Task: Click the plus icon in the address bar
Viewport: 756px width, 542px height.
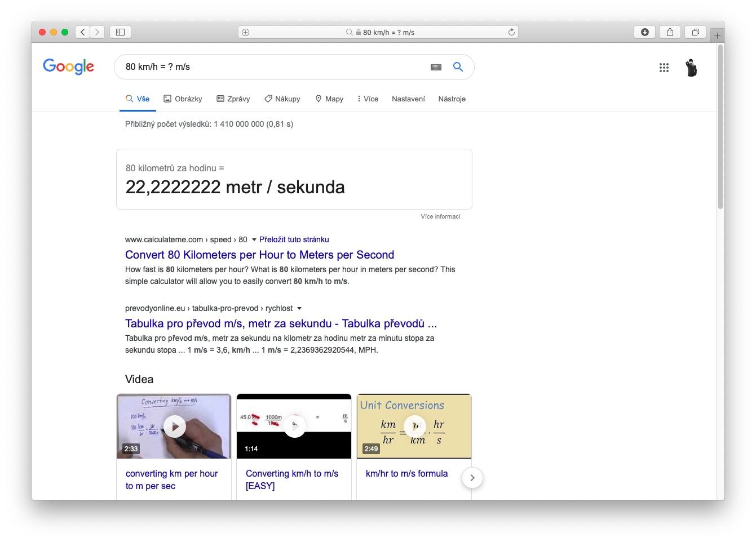Action: (x=245, y=33)
